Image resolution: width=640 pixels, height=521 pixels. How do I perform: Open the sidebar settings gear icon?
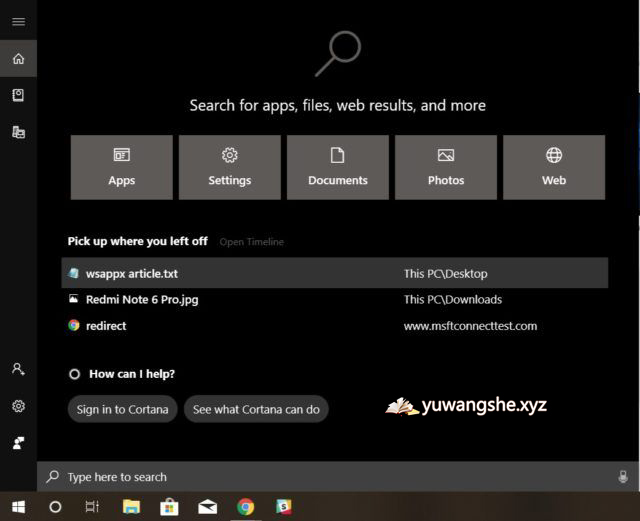[18, 406]
